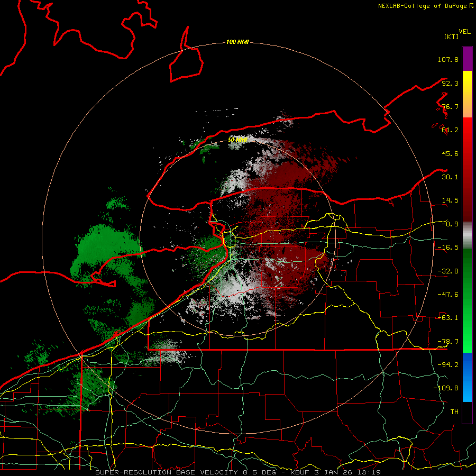Select the yellow-orange segment of color bar
Screen dimensions: 476x476
pyautogui.click(x=467, y=94)
